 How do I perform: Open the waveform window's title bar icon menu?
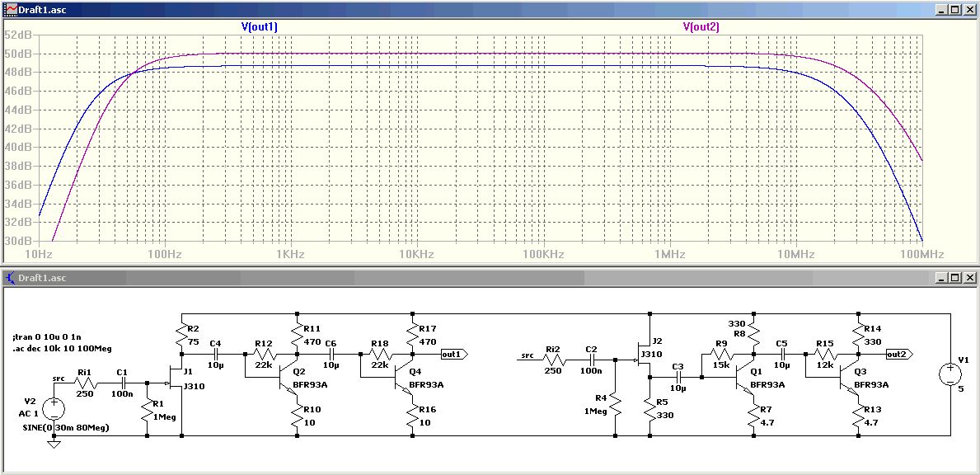click(x=10, y=10)
